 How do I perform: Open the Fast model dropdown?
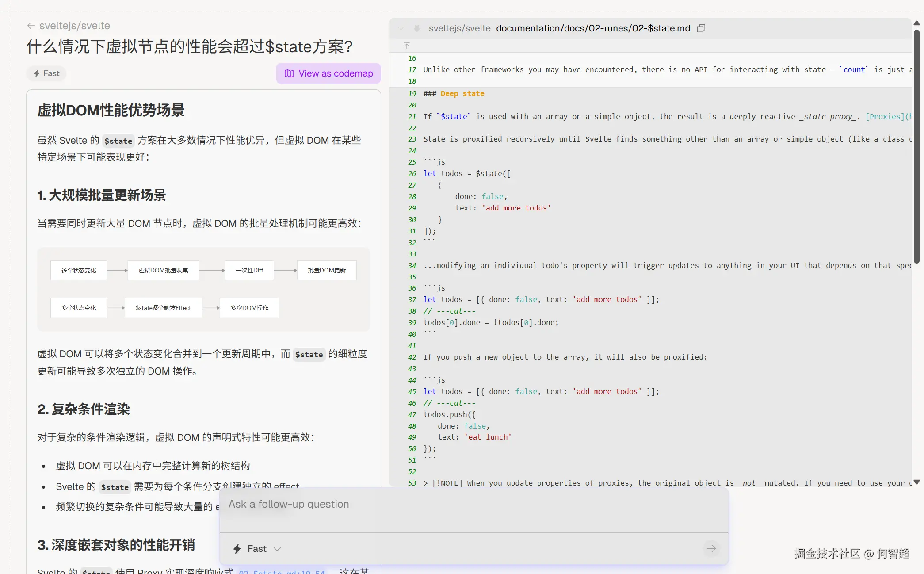pyautogui.click(x=257, y=549)
